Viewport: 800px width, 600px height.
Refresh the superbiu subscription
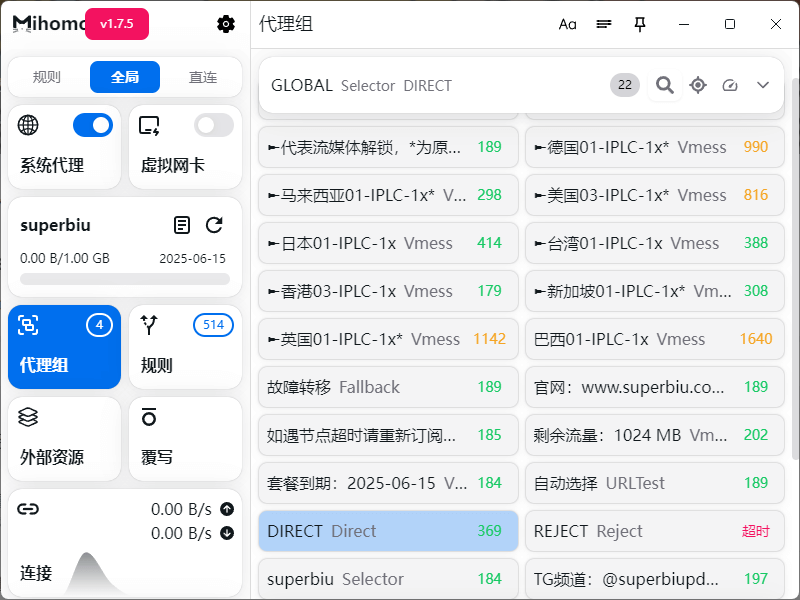point(214,225)
